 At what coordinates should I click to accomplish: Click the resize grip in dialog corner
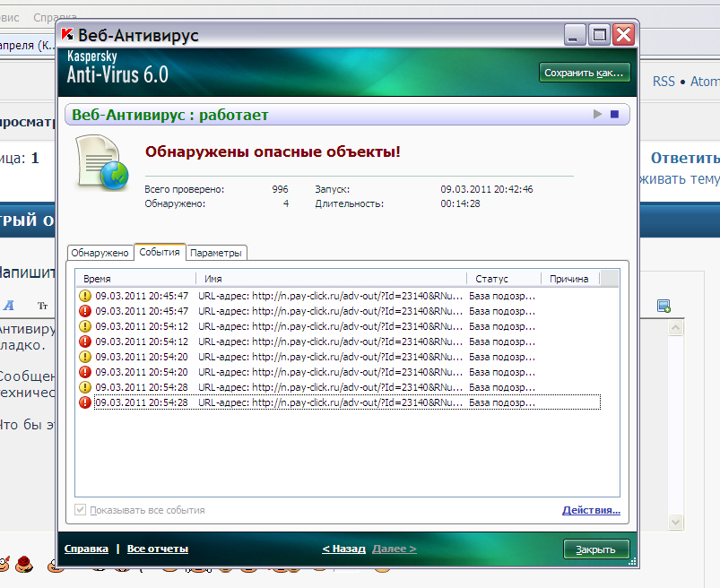tap(632, 561)
